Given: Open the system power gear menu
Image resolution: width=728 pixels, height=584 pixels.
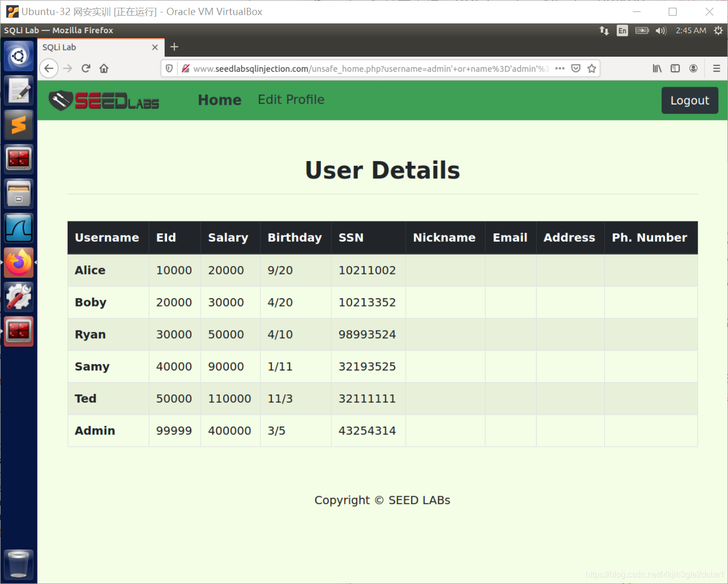Looking at the screenshot, I should (717, 30).
